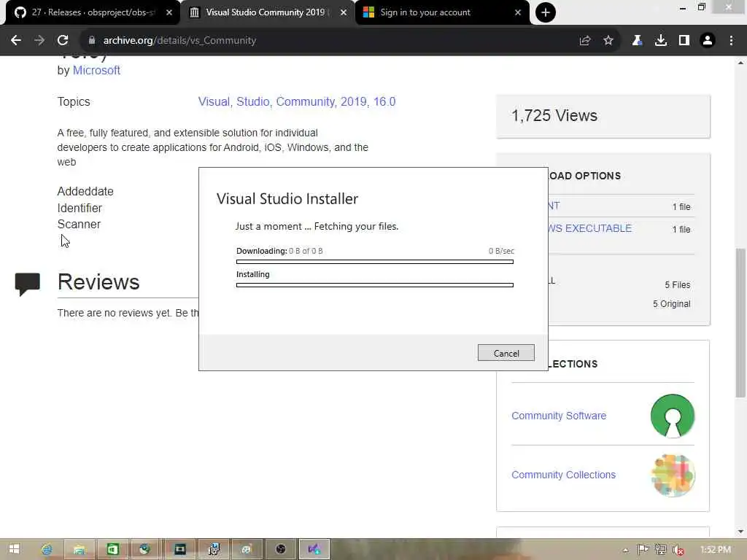
Task: Open the Visual topic link
Action: 214,101
